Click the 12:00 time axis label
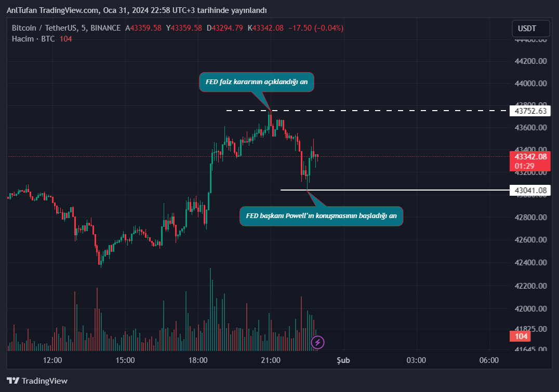 [52, 360]
